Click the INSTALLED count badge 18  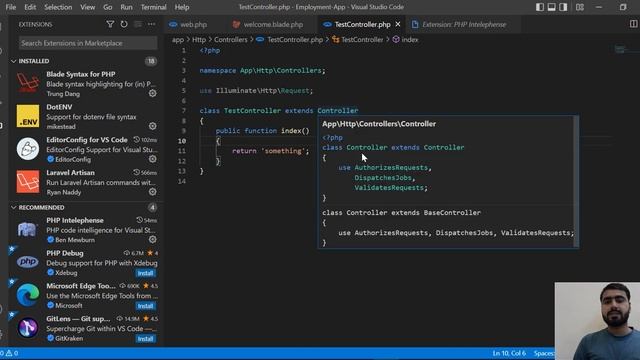151,61
